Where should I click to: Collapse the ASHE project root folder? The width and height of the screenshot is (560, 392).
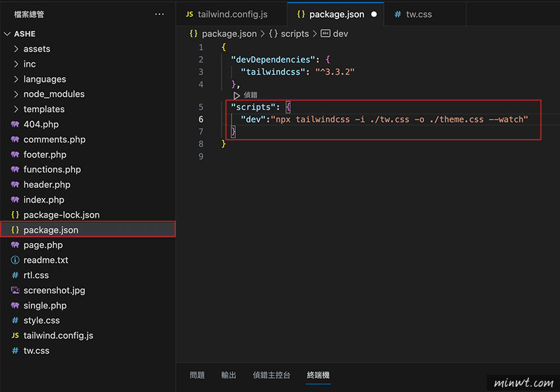pyautogui.click(x=7, y=34)
